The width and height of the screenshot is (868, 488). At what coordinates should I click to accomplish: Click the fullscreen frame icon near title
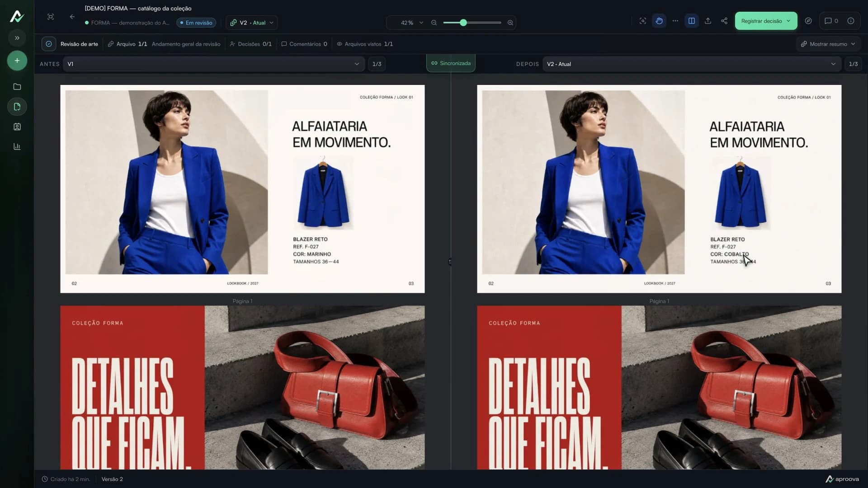(x=51, y=17)
